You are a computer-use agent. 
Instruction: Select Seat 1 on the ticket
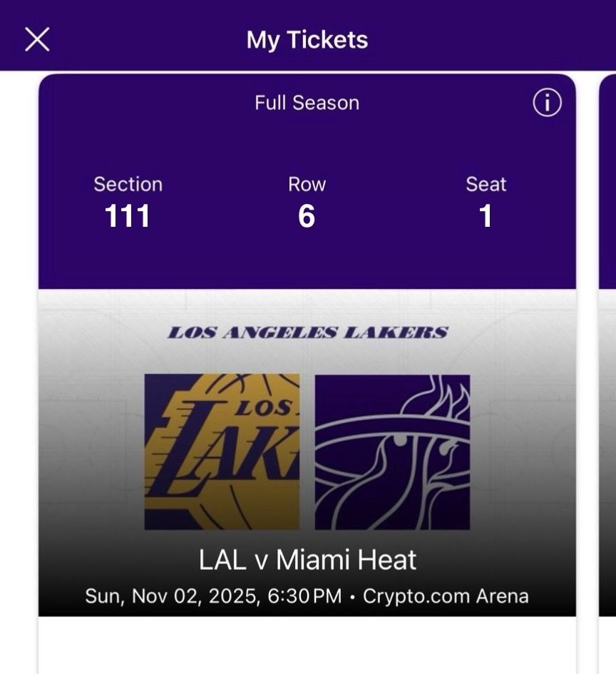coord(486,217)
